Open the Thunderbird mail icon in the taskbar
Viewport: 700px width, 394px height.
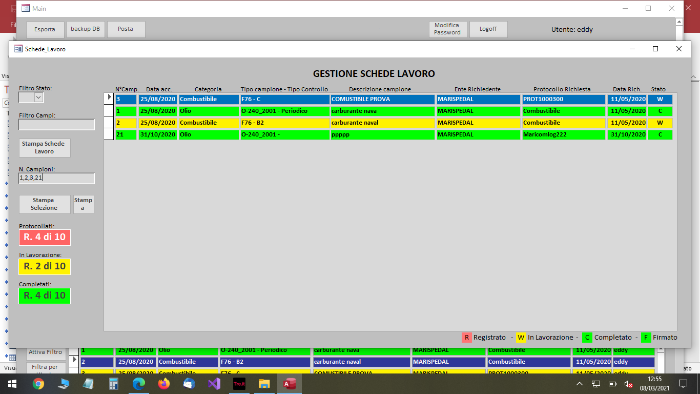[x=189, y=384]
